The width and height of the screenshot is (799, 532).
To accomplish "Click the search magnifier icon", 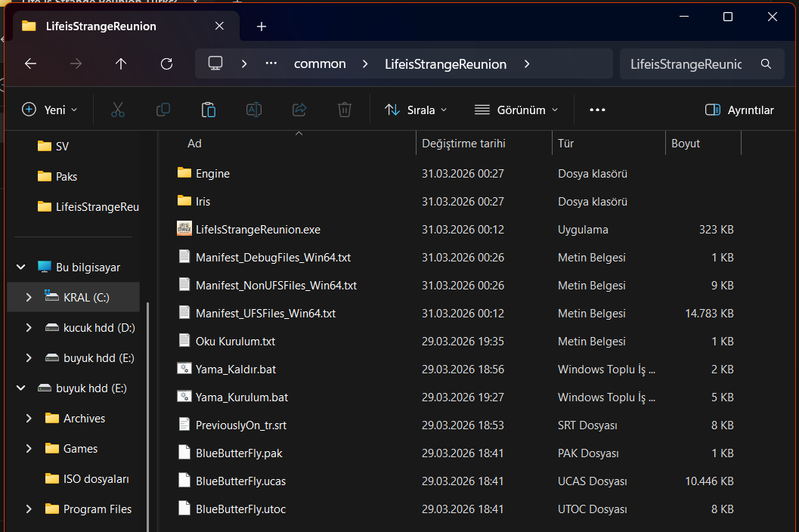I will coord(766,63).
